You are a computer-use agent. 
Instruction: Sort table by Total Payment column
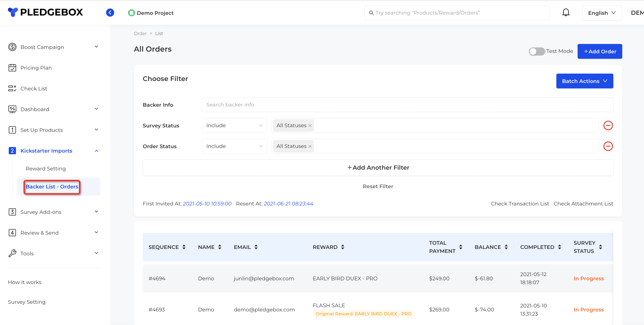pos(461,247)
